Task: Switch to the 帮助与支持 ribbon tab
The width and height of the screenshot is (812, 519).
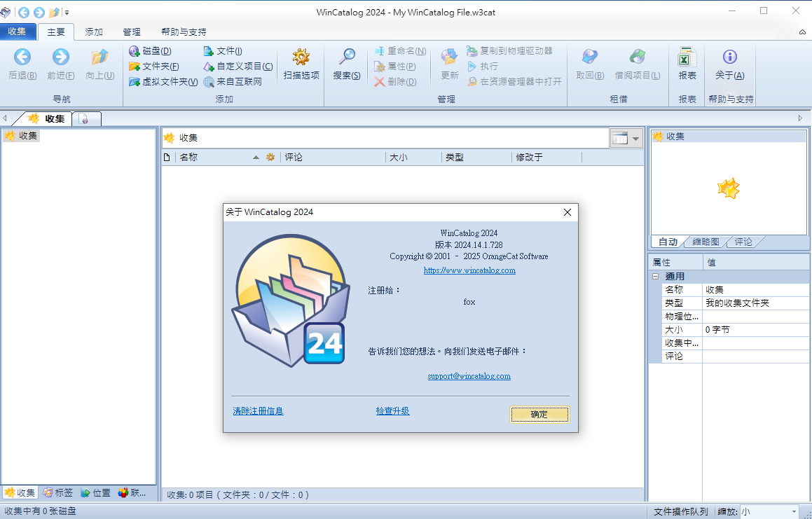Action: [x=184, y=32]
